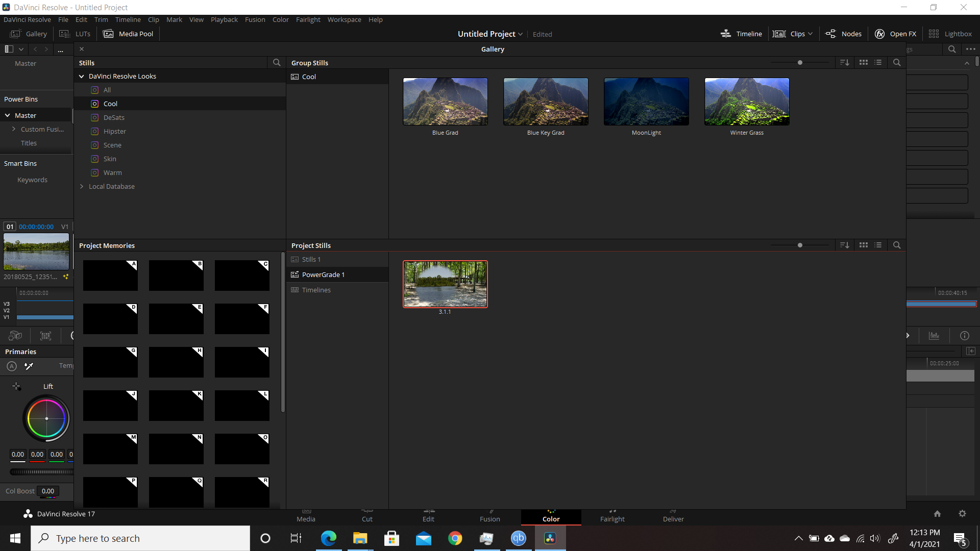Open the bin list view dropdown

pos(21,49)
